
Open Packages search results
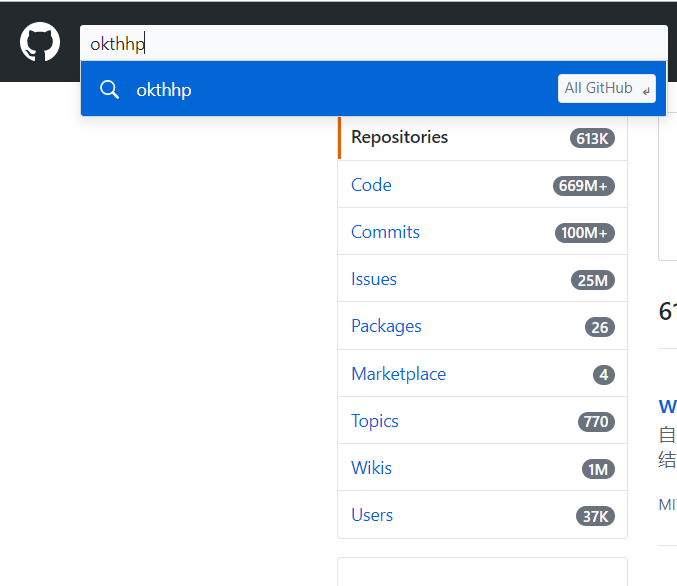pos(386,326)
